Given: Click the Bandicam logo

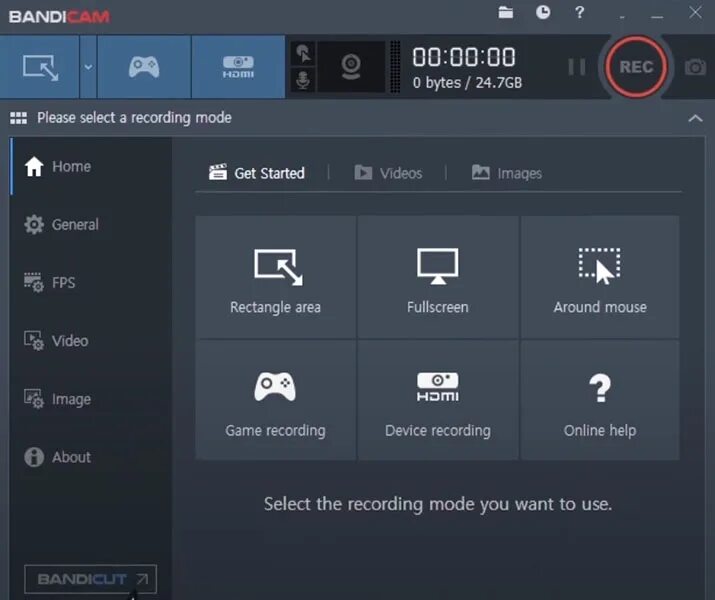Looking at the screenshot, I should coord(59,17).
